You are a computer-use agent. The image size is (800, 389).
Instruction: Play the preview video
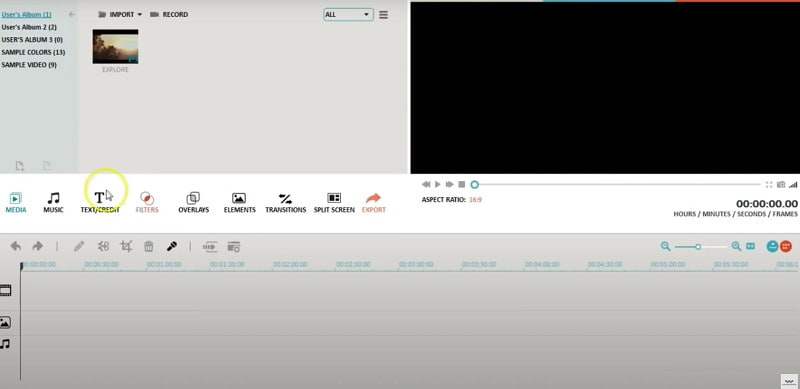point(438,184)
